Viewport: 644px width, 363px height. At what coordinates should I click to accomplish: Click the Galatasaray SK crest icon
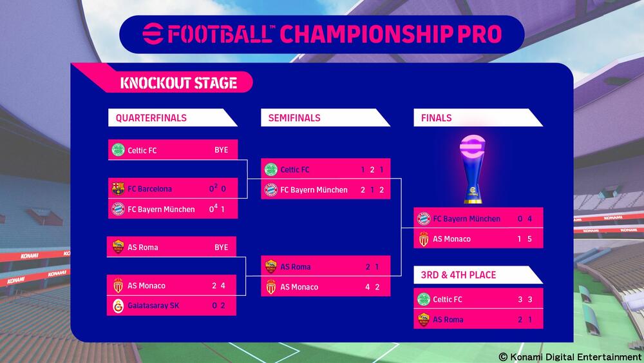118,306
